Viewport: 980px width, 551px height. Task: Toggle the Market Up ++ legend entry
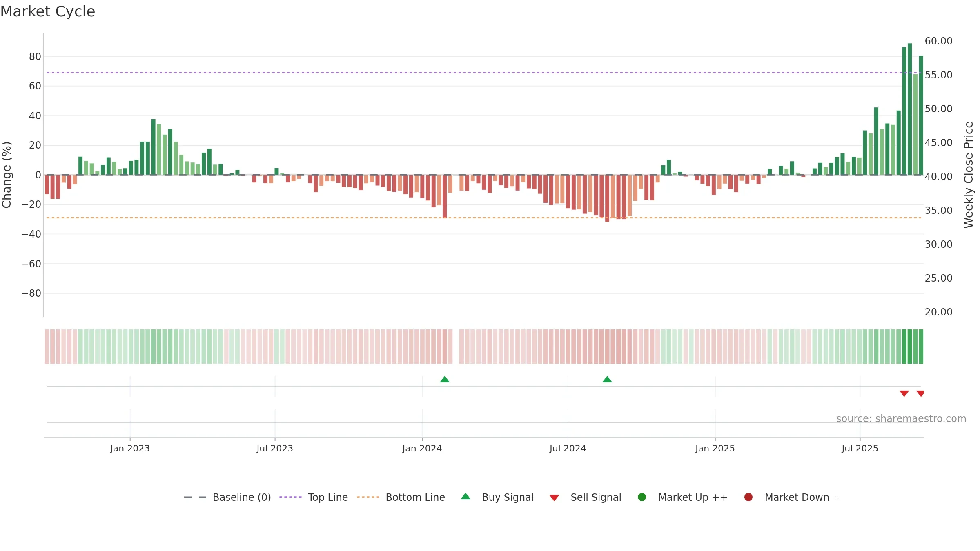[682, 497]
